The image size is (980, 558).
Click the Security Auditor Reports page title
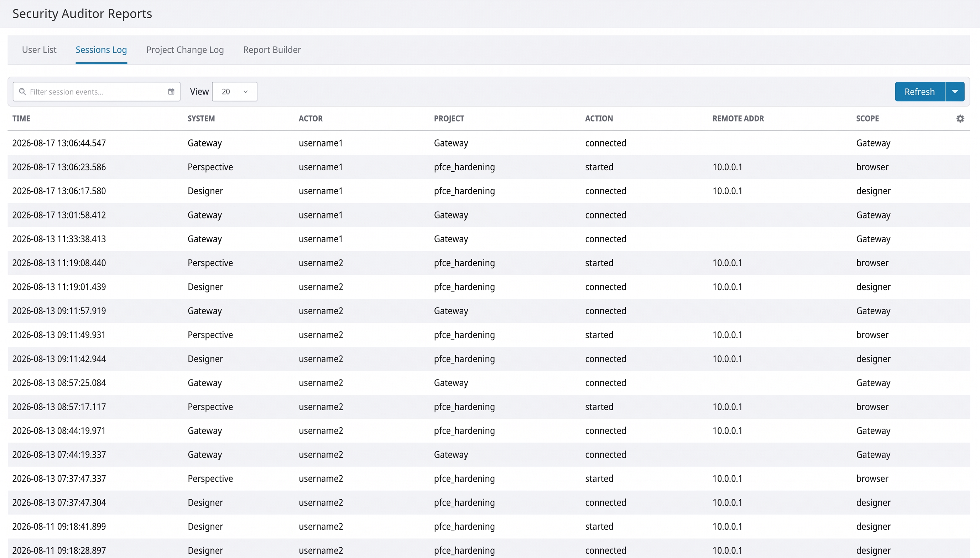(82, 14)
